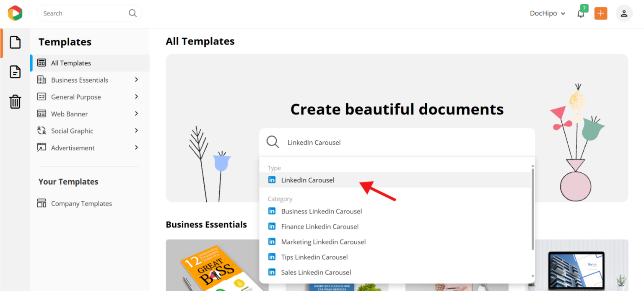Choose the Marketing Linkedin Carousel suggestion
Image resolution: width=644 pixels, height=291 pixels.
323,242
